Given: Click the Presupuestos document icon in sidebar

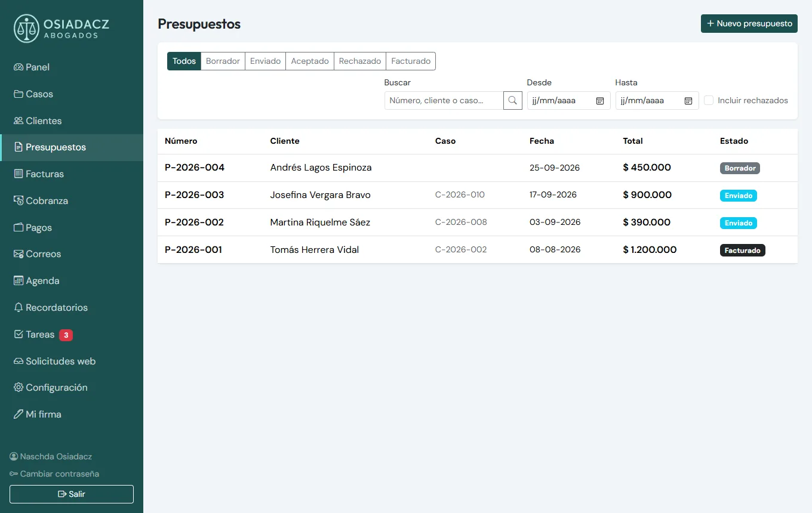Looking at the screenshot, I should tap(19, 147).
